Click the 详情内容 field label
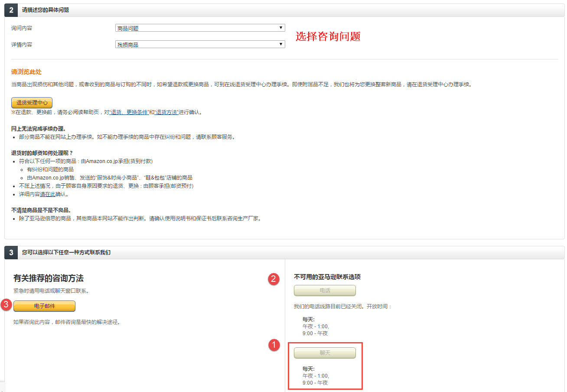This screenshot has height=392, width=567. [22, 44]
